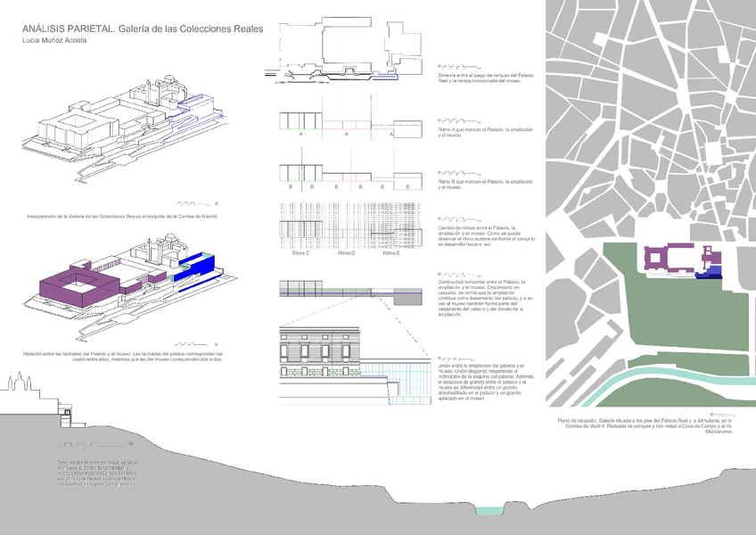This screenshot has height=535, width=756.
Task: Click the teal river channel in the terrain section
Action: 489,510
